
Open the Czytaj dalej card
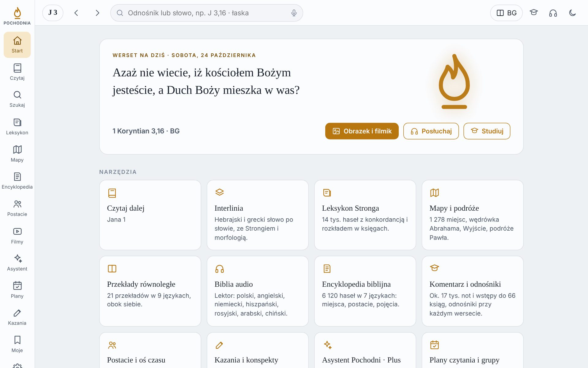click(150, 215)
